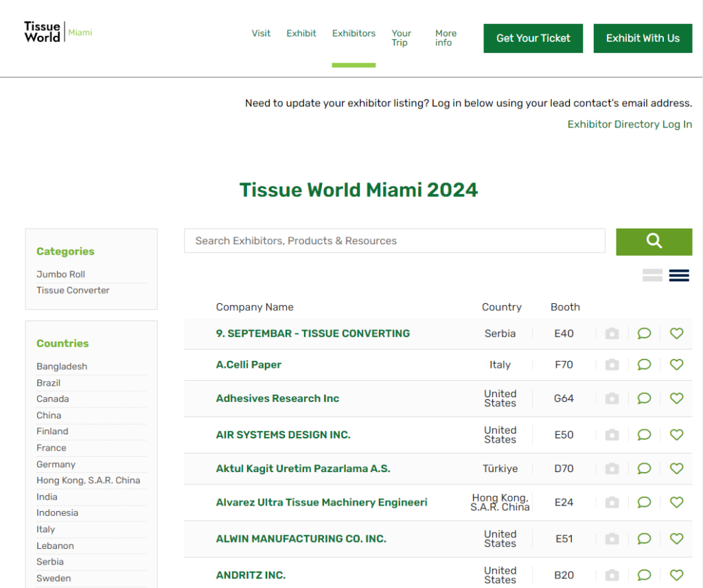Open chat bubble icon for Adhesives Research Inc
This screenshot has height=588, width=703.
click(x=643, y=398)
